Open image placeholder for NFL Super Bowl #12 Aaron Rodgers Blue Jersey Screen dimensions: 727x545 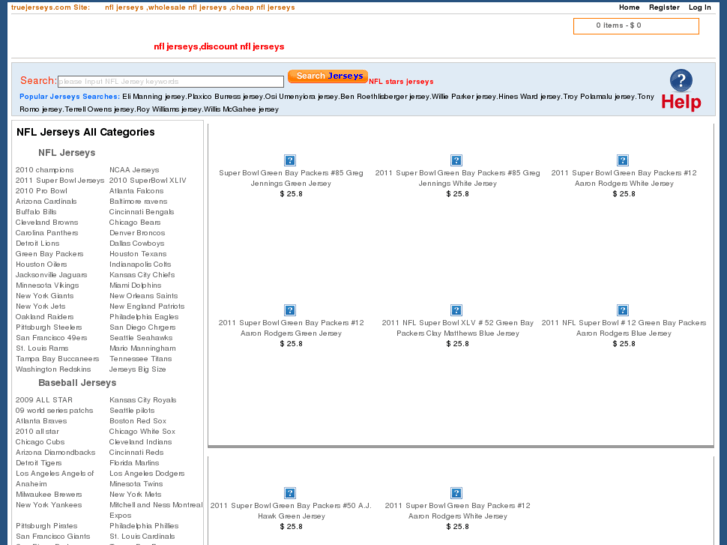tap(623, 310)
